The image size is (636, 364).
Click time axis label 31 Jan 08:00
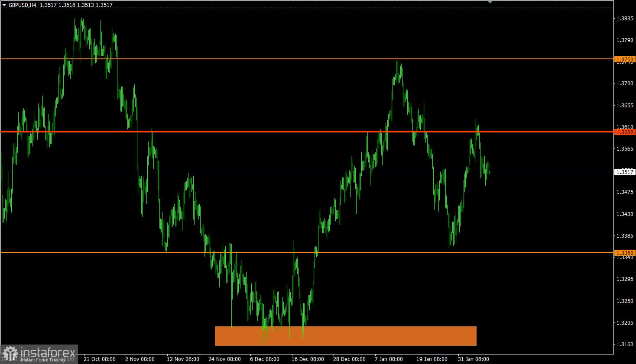pyautogui.click(x=474, y=359)
